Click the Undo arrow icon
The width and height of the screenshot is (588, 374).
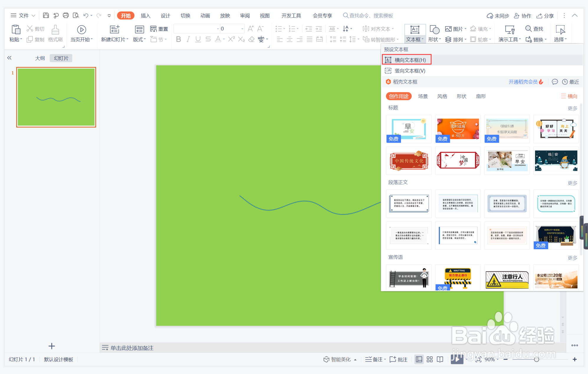point(86,15)
